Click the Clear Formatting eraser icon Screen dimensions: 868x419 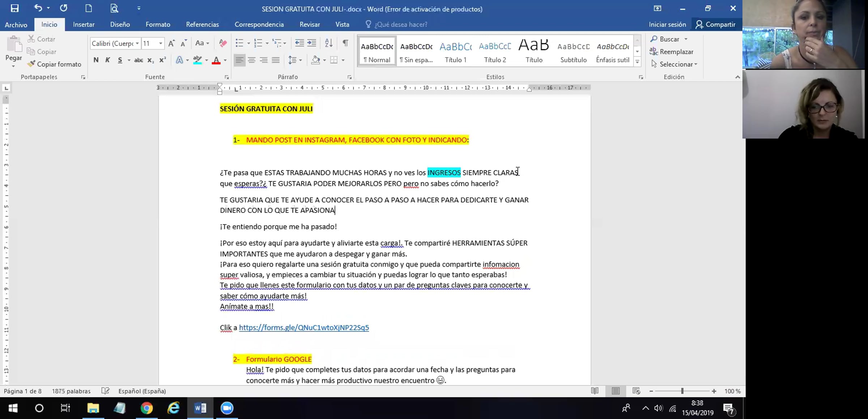click(x=223, y=43)
